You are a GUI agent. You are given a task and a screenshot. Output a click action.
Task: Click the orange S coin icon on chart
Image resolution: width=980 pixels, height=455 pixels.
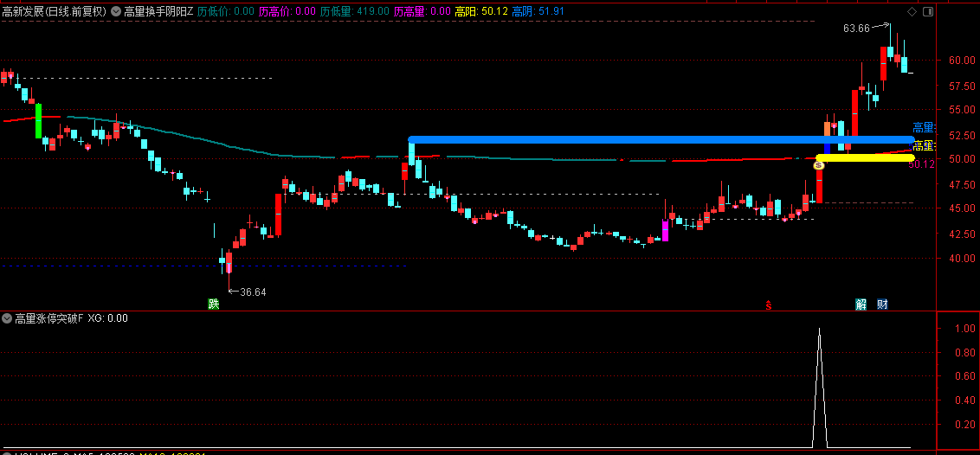[819, 165]
